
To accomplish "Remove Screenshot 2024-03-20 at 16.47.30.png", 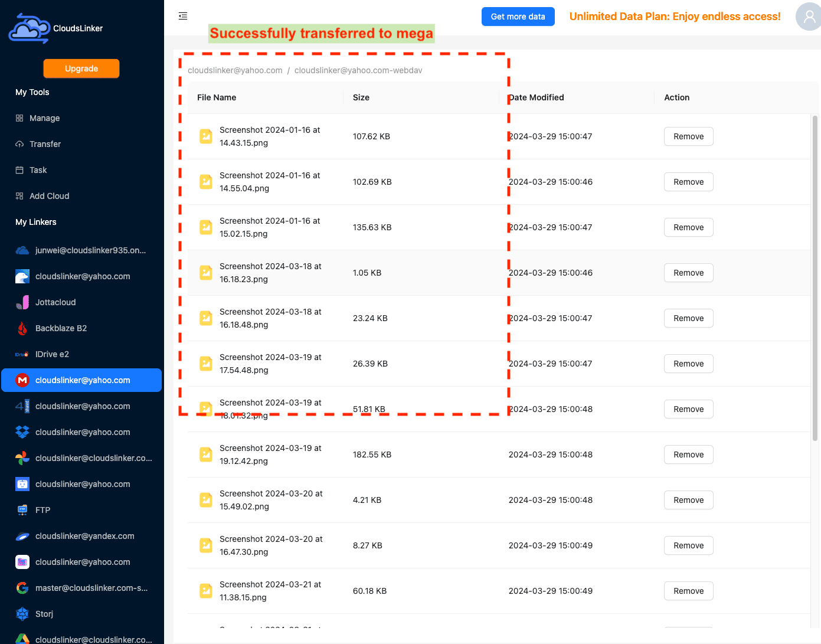I will [689, 545].
